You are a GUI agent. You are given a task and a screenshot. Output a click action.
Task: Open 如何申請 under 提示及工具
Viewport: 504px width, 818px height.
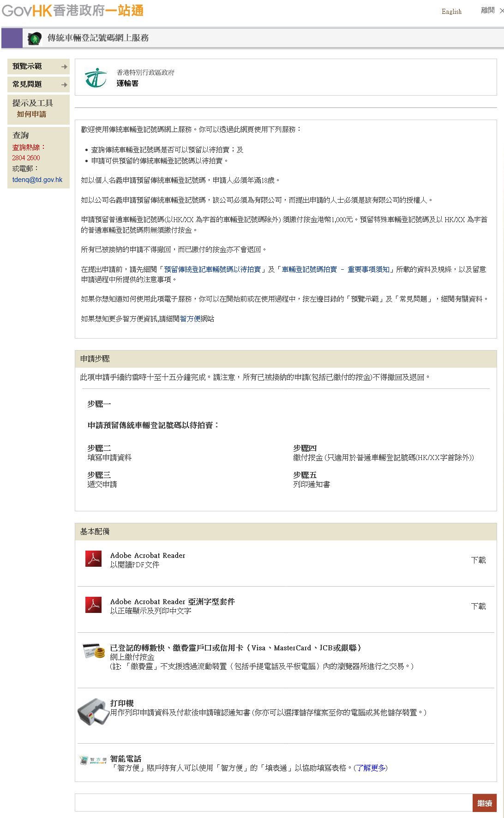click(x=31, y=114)
